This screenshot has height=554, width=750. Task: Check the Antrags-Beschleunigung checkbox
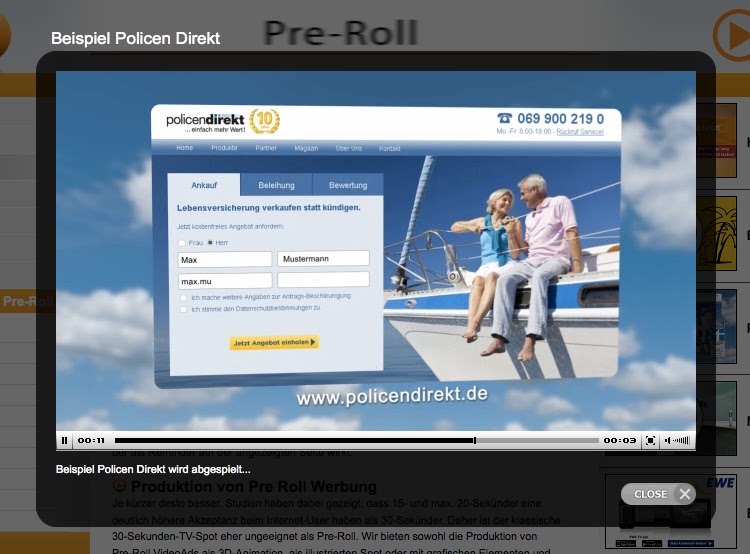[183, 298]
